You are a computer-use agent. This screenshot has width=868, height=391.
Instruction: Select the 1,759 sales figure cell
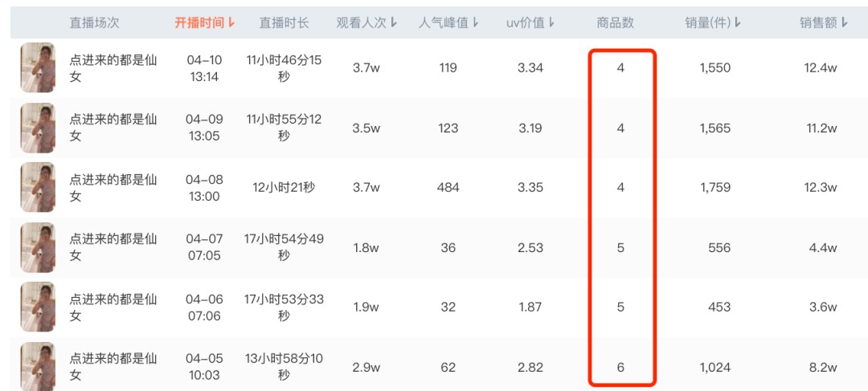[x=715, y=188]
